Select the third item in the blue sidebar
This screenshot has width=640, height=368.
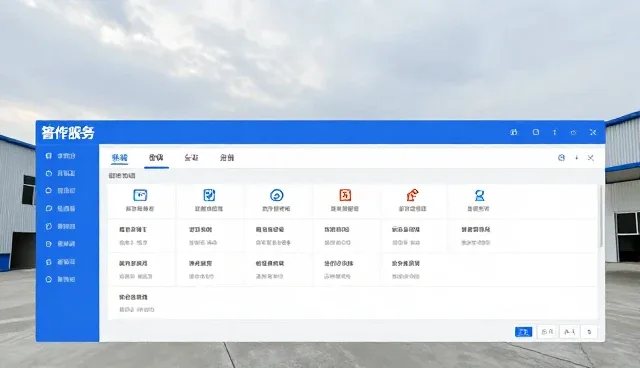coord(61,191)
